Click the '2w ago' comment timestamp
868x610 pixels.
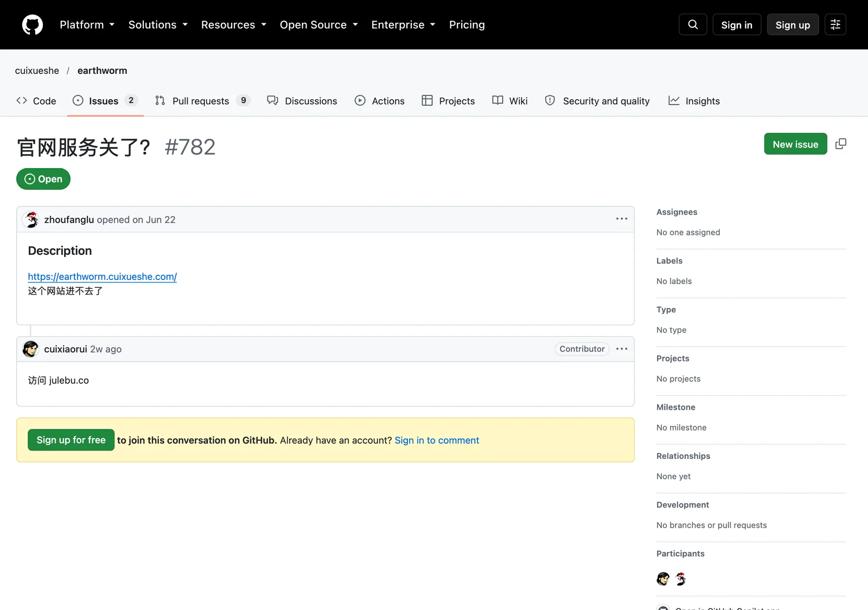click(x=106, y=349)
